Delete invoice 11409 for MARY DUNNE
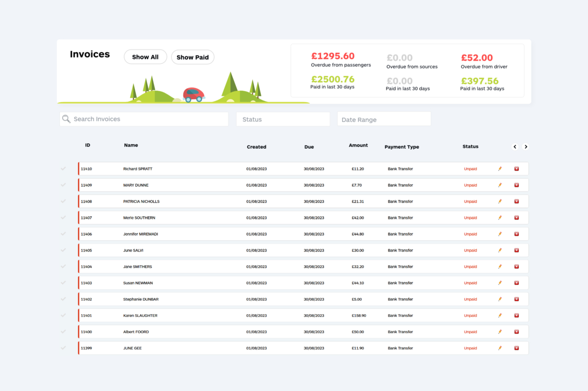Image resolution: width=588 pixels, height=391 pixels. click(x=516, y=185)
